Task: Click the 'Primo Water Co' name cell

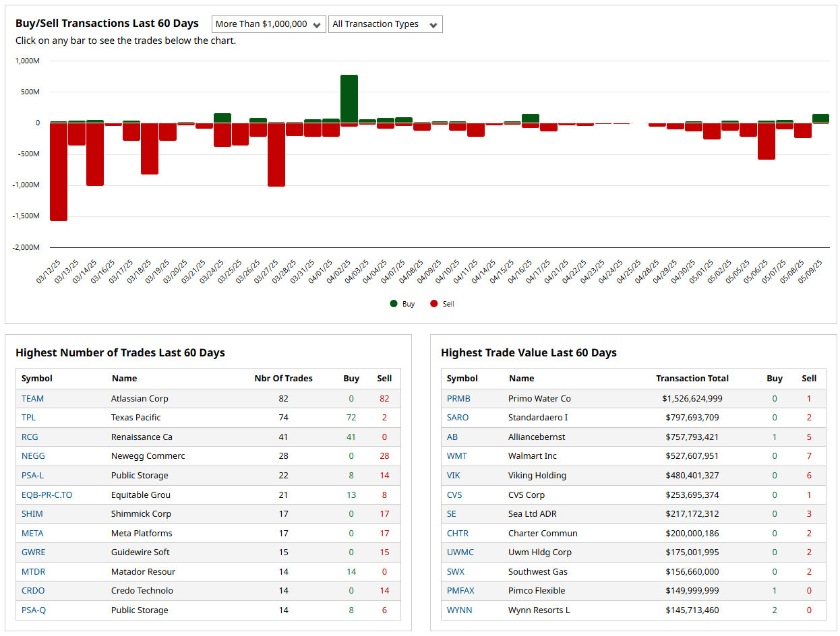Action: point(539,398)
